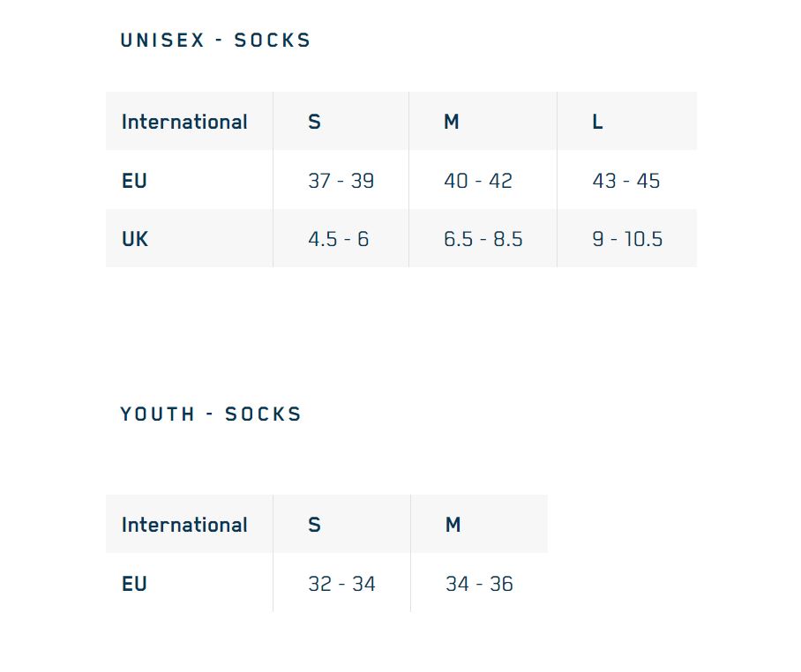Click the EU row label in unisex table

tap(134, 181)
